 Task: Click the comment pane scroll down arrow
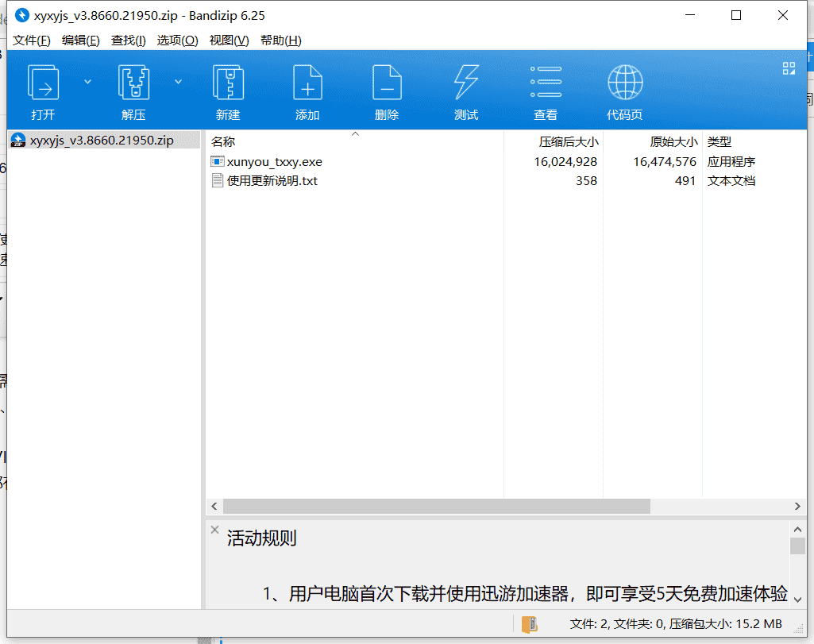click(x=798, y=600)
